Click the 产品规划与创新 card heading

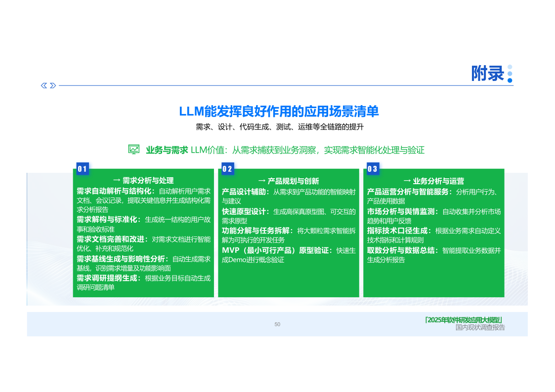pos(293,181)
